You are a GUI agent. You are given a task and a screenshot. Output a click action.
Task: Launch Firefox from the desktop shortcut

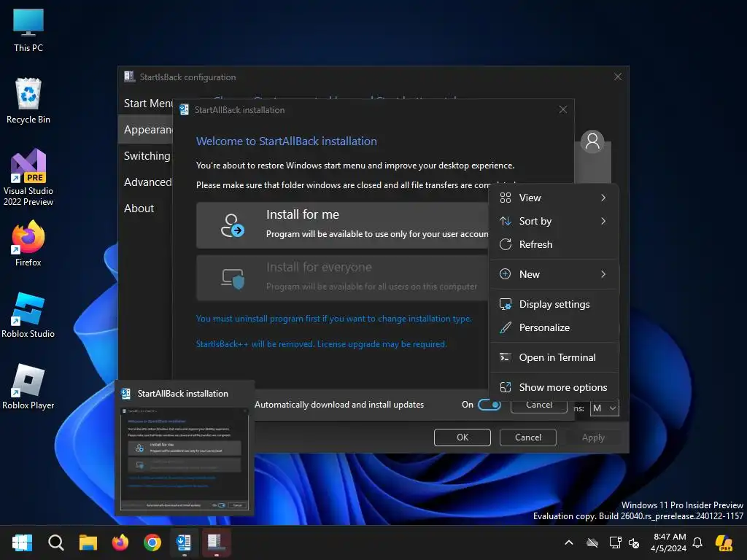pos(28,243)
